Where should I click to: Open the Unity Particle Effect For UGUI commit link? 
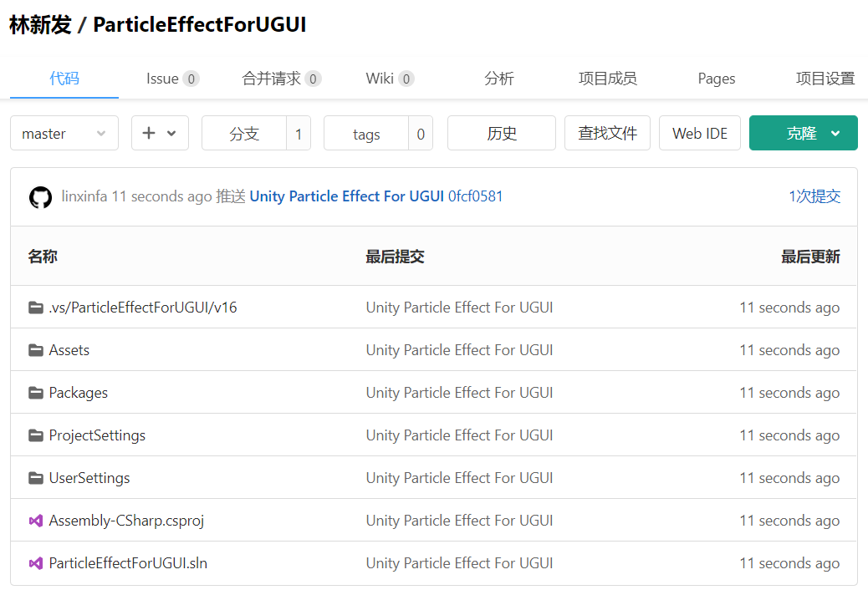coord(346,196)
